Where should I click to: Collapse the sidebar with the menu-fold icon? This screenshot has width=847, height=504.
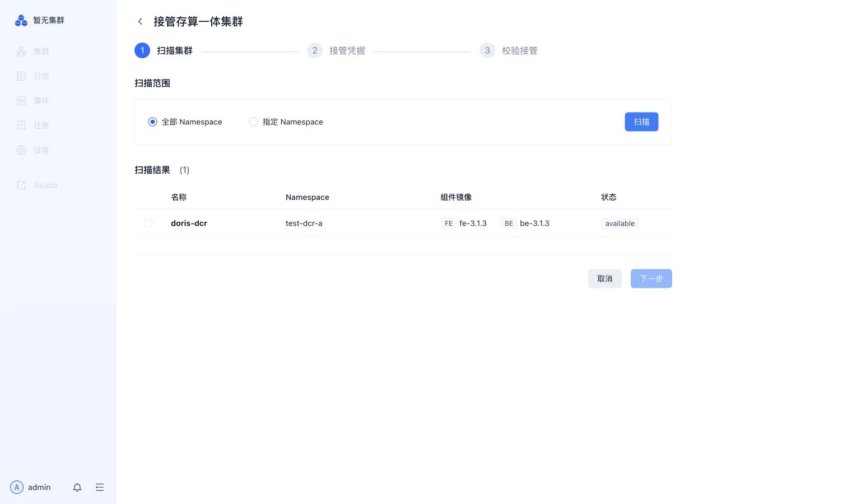100,487
